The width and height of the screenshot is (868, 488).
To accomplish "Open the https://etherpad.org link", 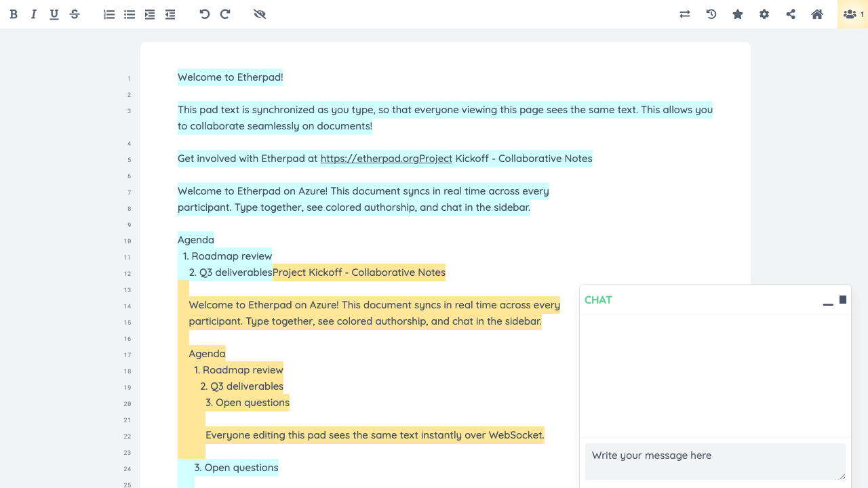I will point(387,159).
